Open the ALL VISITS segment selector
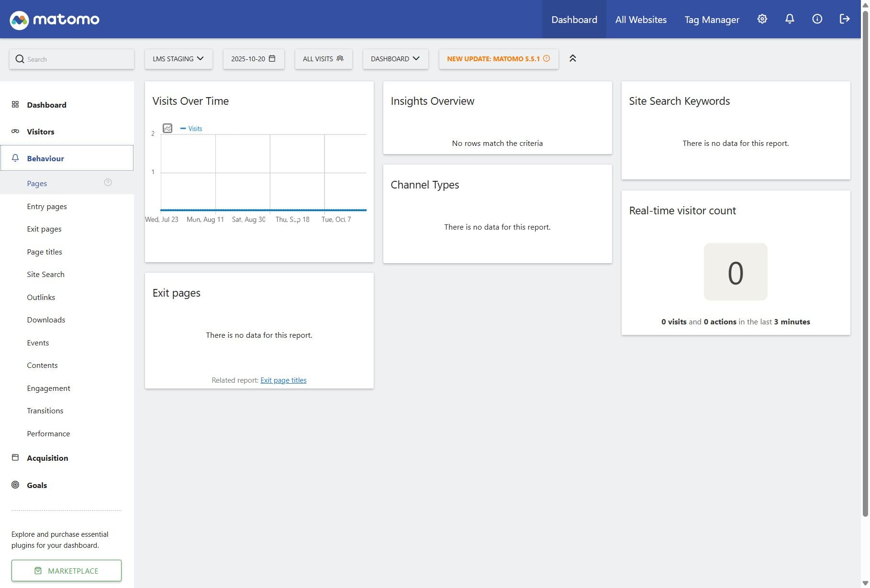870x588 pixels. (323, 59)
